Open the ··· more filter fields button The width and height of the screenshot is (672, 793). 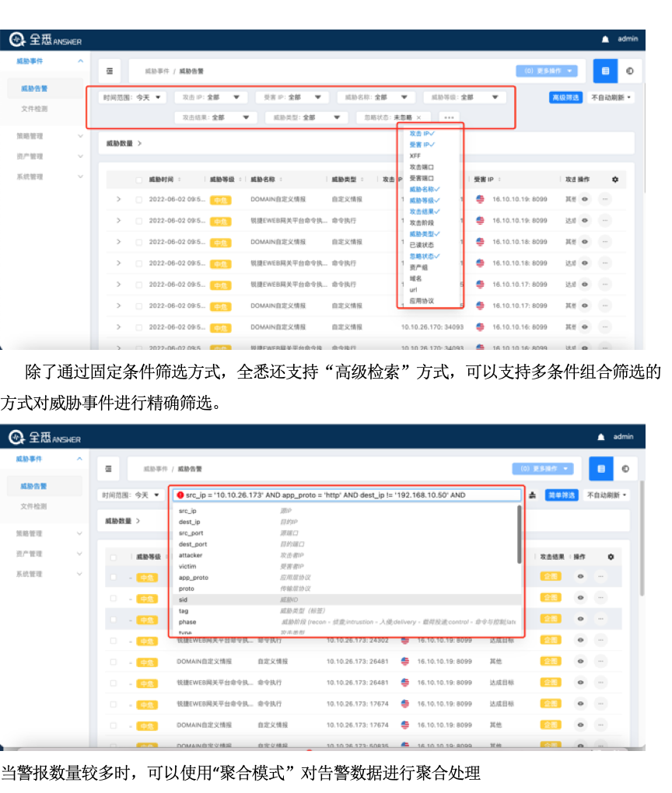click(448, 117)
